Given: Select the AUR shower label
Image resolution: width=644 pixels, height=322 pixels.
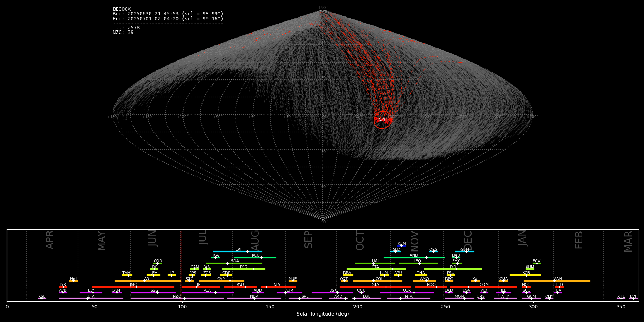Looking at the screenshot, I should click(289, 291).
